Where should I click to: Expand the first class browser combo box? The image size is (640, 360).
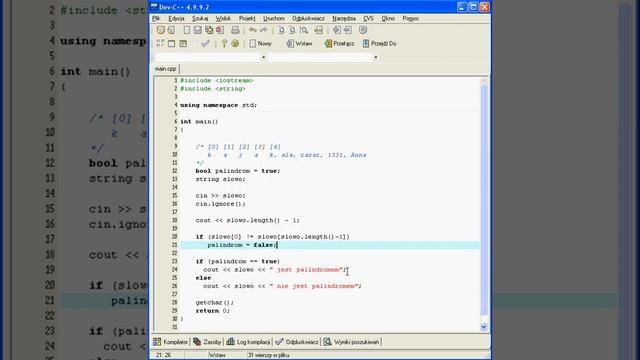coord(263,58)
